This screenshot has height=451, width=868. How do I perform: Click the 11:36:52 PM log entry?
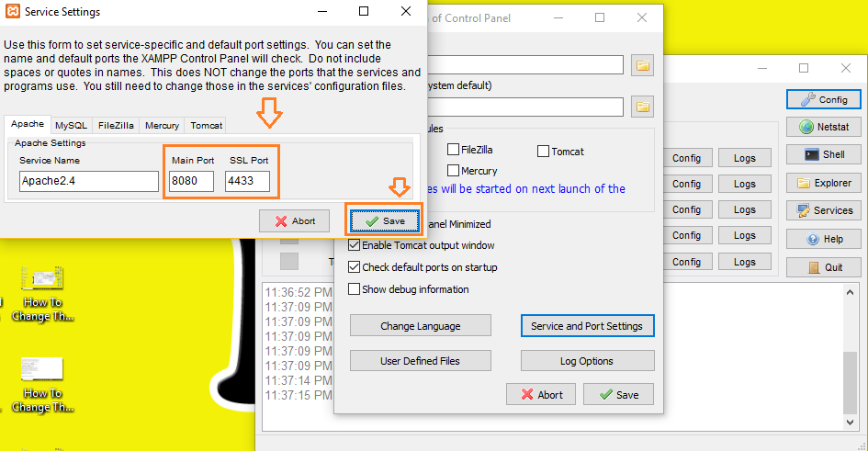(299, 292)
